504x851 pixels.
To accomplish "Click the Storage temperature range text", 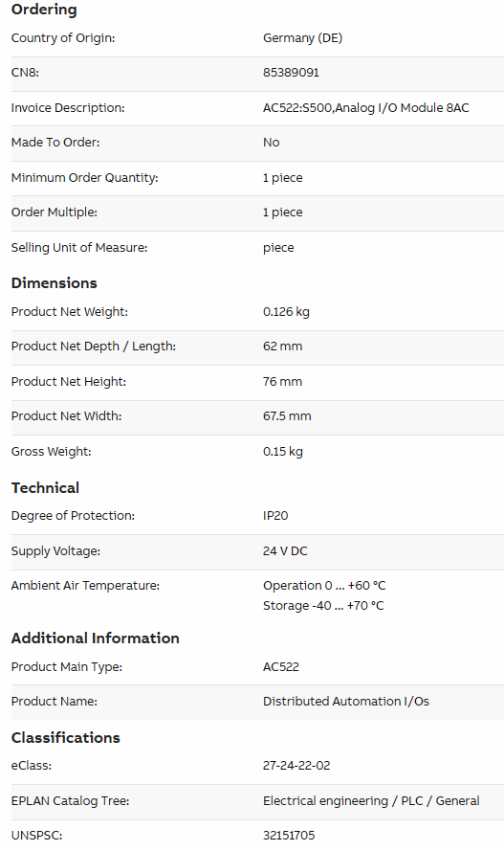I will coord(323,606).
